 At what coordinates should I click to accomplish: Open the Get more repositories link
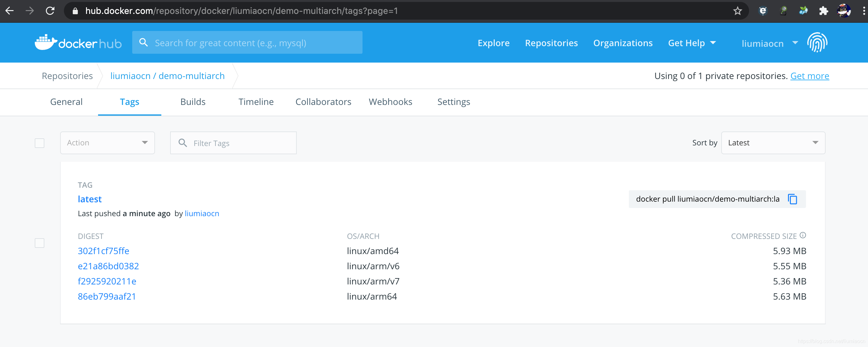click(809, 76)
